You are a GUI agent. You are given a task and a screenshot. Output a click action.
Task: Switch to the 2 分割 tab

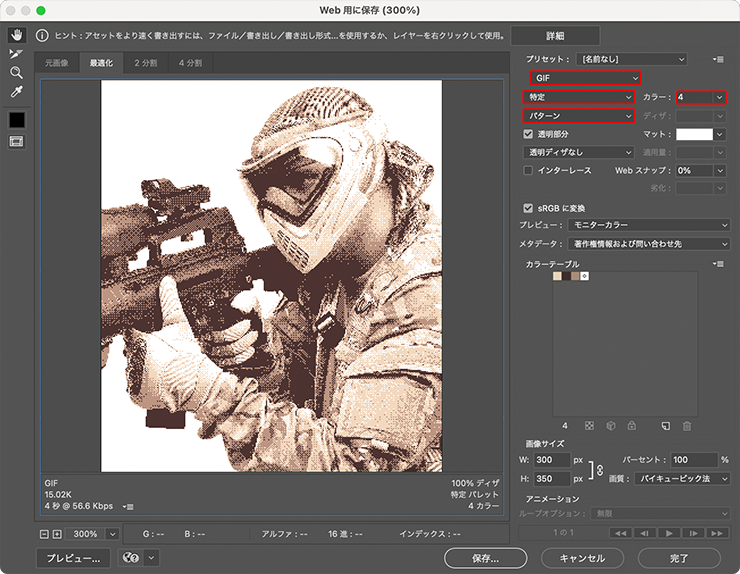pos(146,63)
